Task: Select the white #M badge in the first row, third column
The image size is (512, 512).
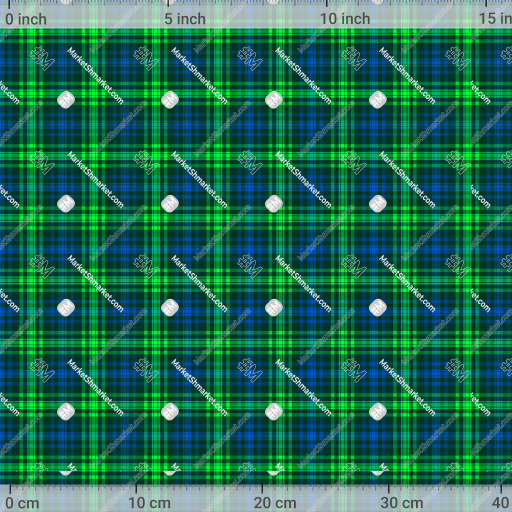Action: point(274,100)
